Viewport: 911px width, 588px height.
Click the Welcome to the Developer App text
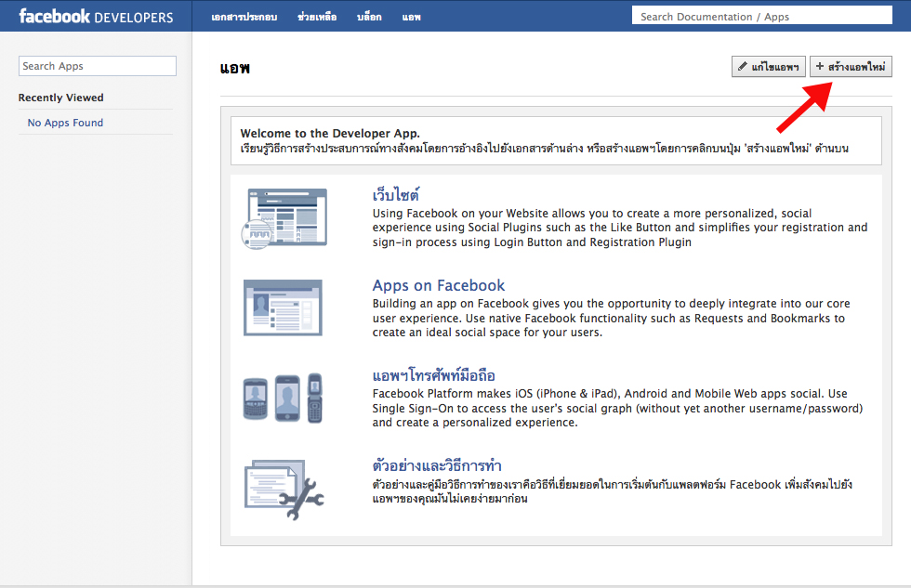[330, 133]
